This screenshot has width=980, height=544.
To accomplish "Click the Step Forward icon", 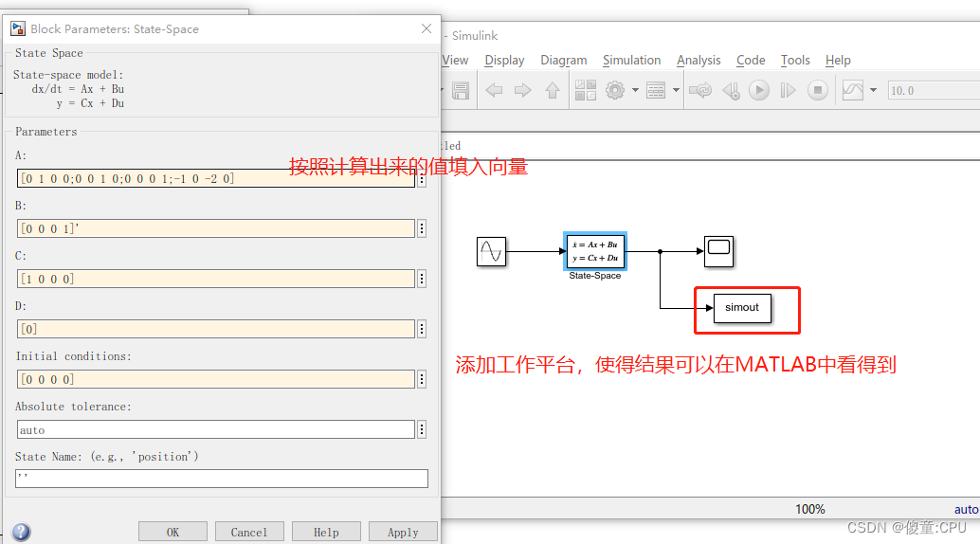I will [x=789, y=91].
